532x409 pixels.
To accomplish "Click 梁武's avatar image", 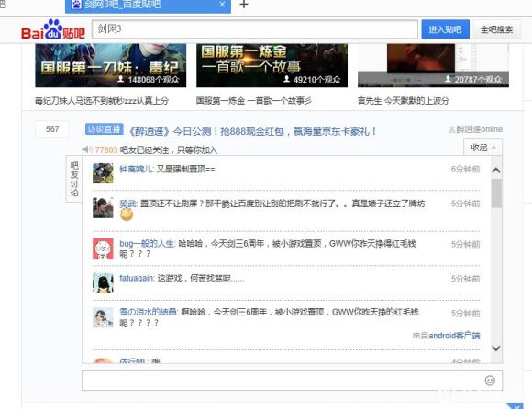I will (x=103, y=207).
